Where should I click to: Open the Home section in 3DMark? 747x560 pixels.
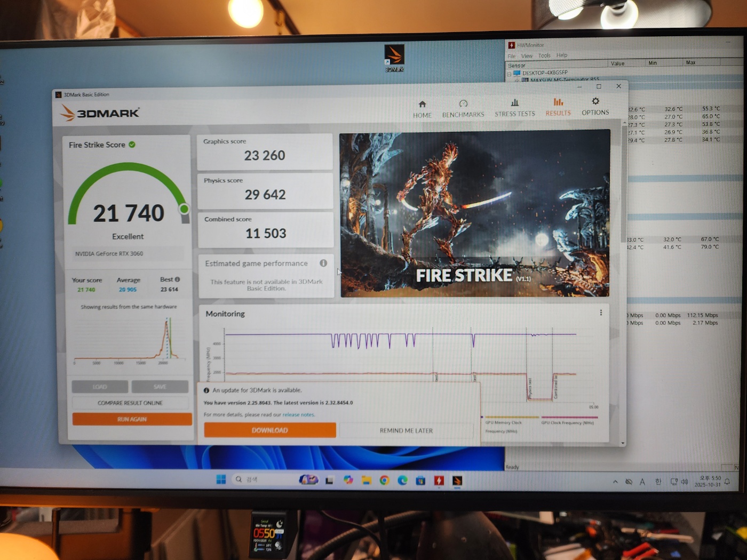(422, 109)
